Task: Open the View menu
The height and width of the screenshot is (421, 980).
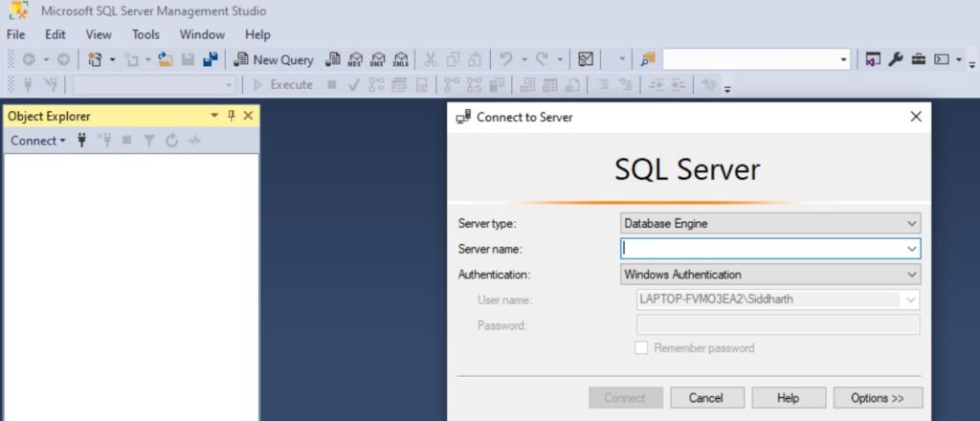Action: (x=99, y=34)
